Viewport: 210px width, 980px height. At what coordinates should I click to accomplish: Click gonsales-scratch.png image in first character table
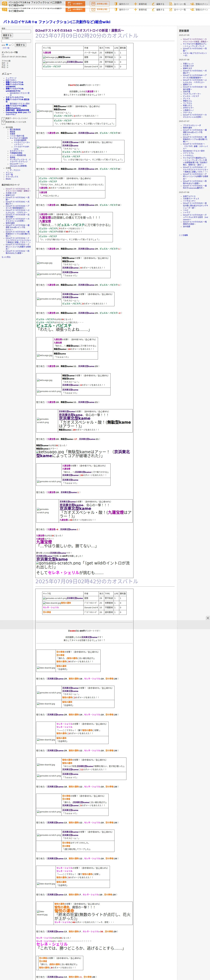[x=55, y=62]
